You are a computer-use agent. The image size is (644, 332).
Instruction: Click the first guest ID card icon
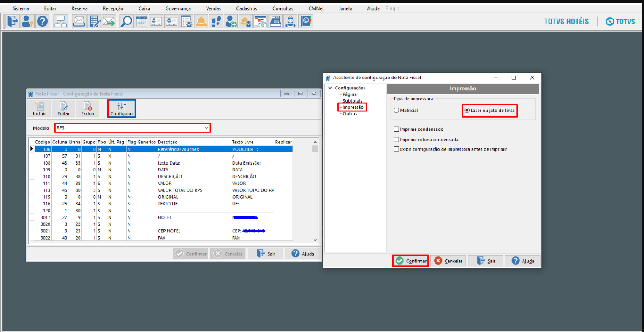[x=156, y=21]
